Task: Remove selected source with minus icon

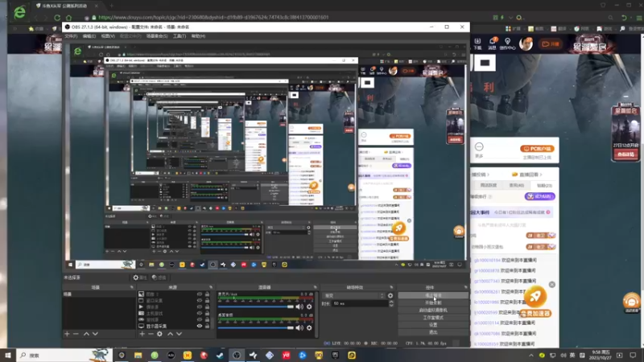Action: (x=151, y=334)
